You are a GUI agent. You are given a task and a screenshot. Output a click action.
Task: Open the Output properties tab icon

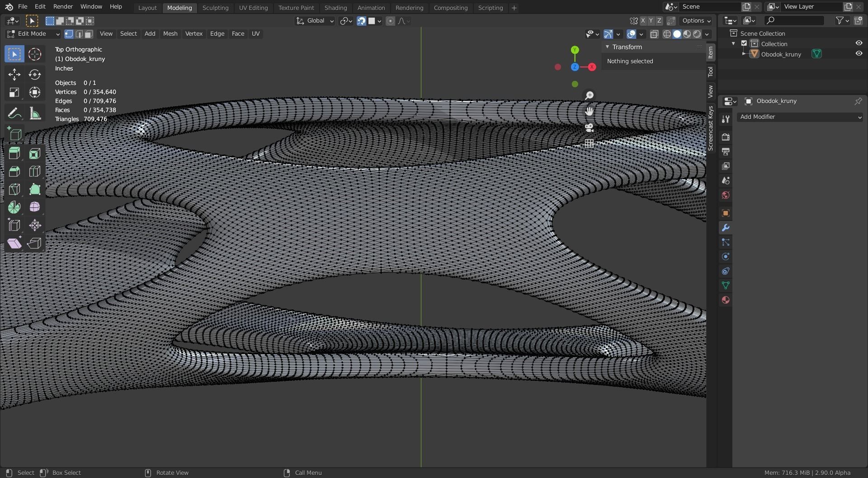point(726,151)
